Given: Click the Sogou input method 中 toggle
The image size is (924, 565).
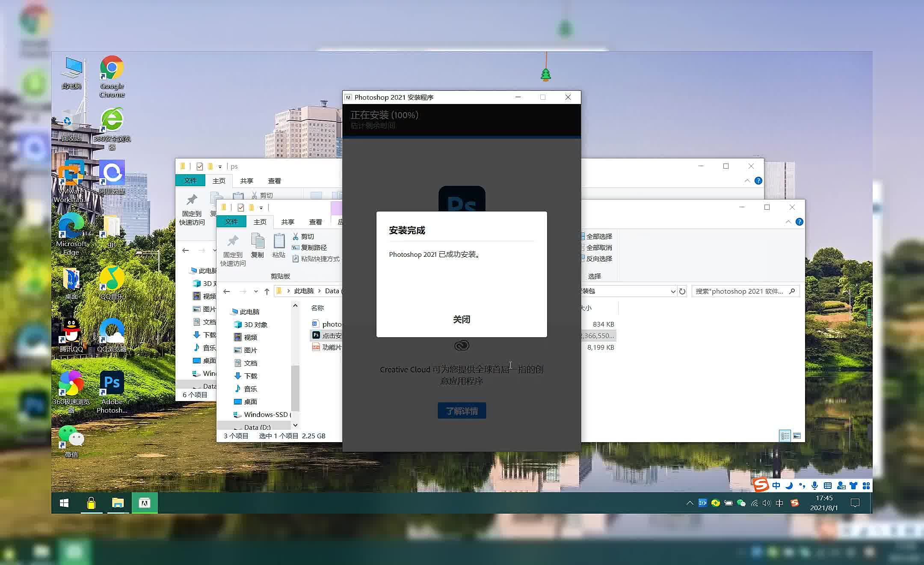Looking at the screenshot, I should 776,485.
